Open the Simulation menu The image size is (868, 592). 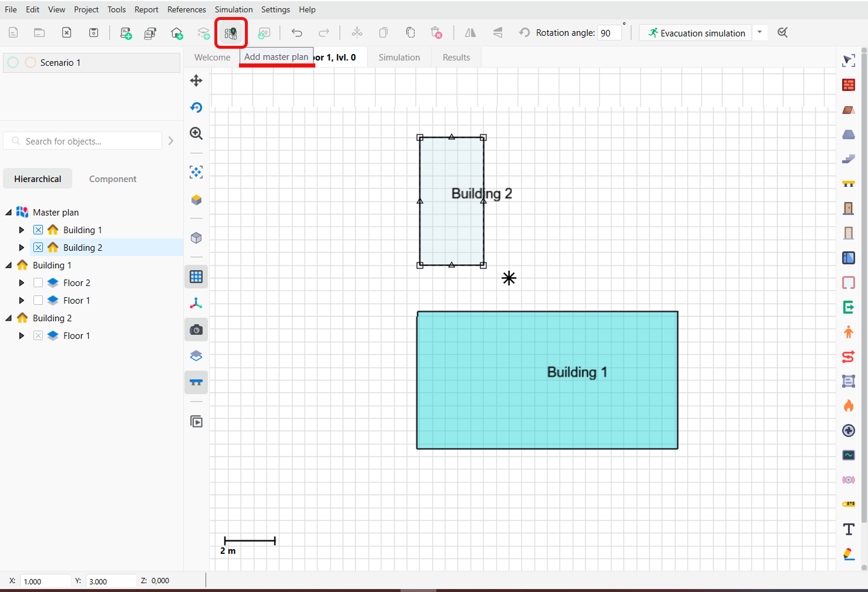click(233, 9)
